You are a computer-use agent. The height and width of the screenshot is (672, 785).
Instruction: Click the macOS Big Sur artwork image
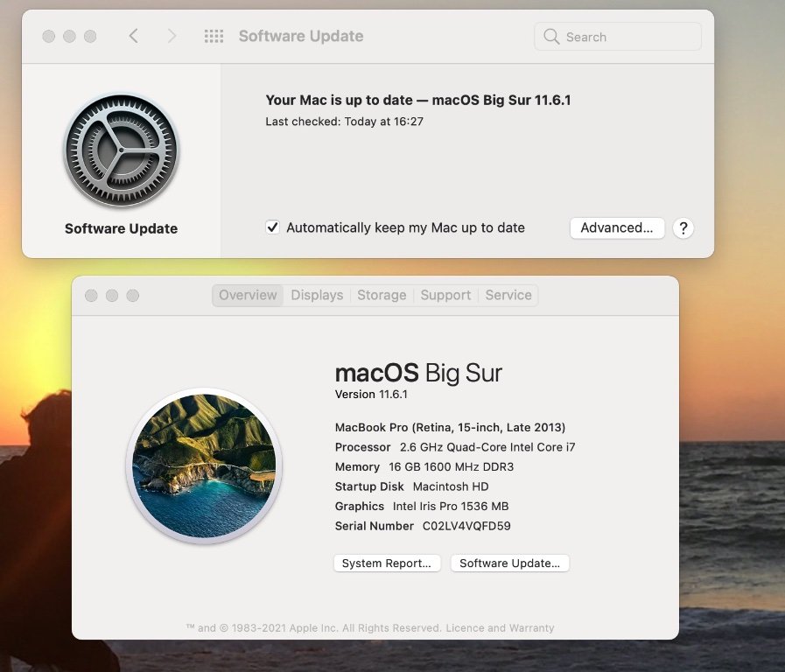pyautogui.click(x=204, y=465)
